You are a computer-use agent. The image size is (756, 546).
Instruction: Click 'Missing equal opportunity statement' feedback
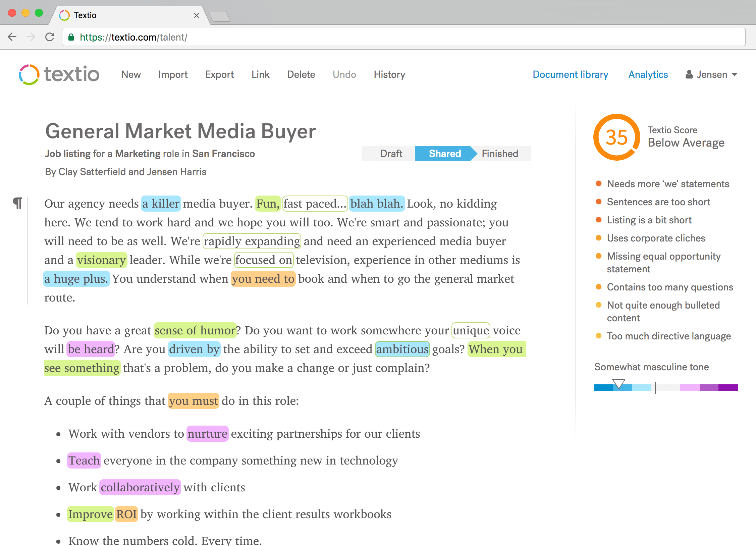pyautogui.click(x=664, y=263)
